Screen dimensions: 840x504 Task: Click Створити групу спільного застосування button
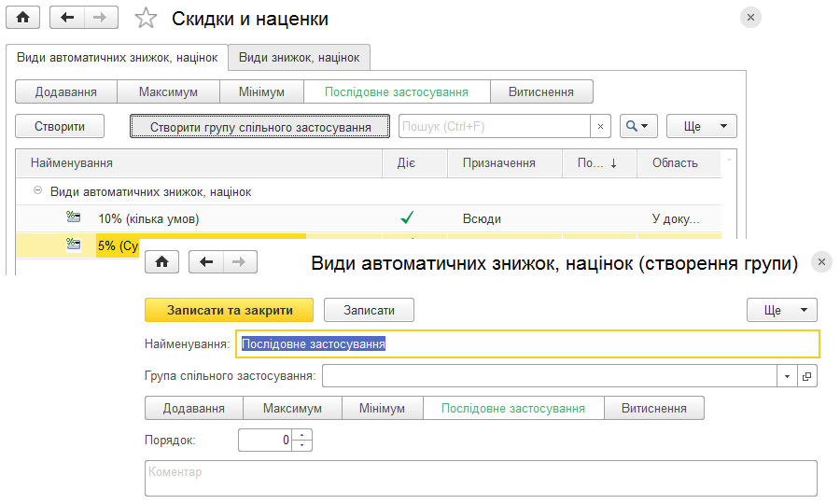click(259, 126)
